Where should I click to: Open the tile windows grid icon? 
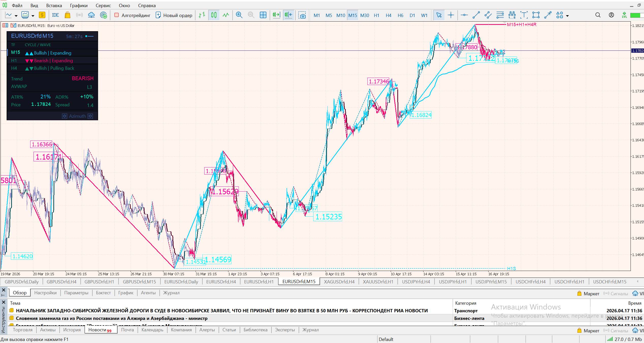(263, 15)
